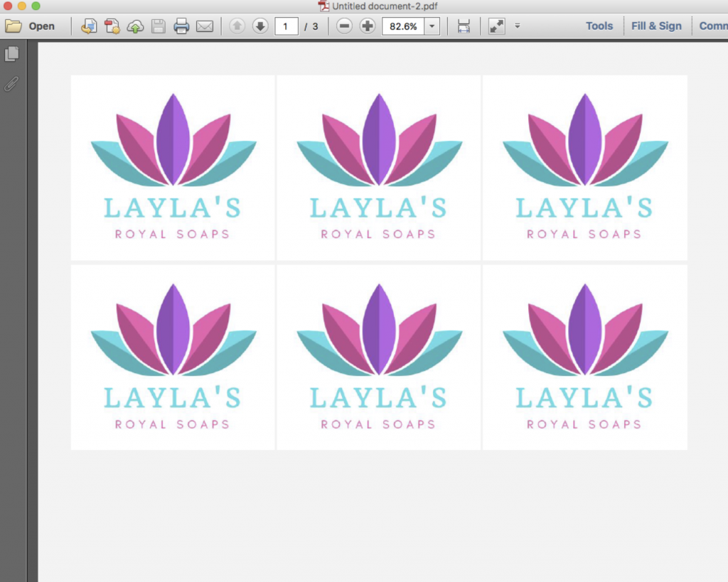Show page thumbnails sidebar panel
The image size is (728, 582).
click(12, 54)
